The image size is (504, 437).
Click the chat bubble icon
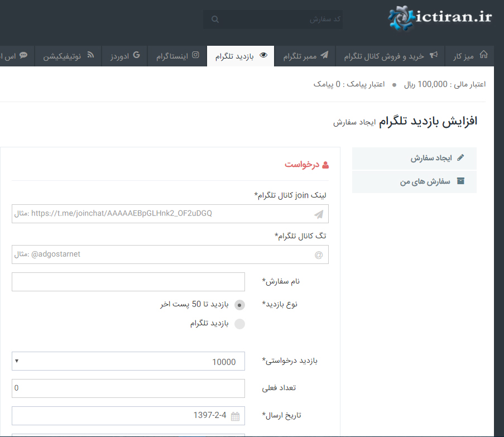click(23, 55)
